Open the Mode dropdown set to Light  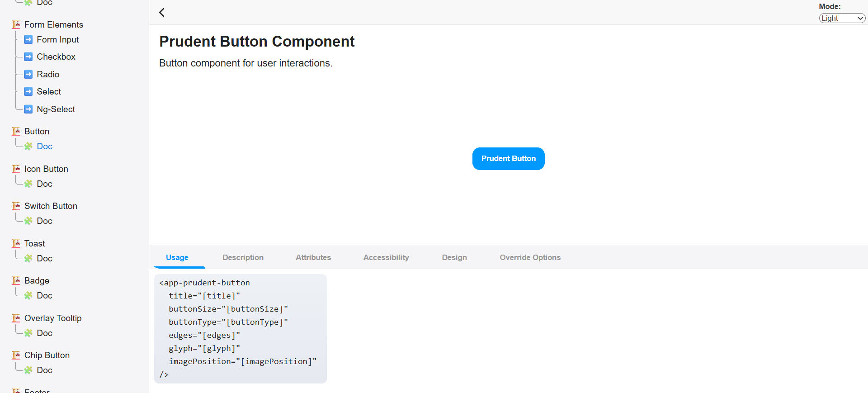[842, 18]
